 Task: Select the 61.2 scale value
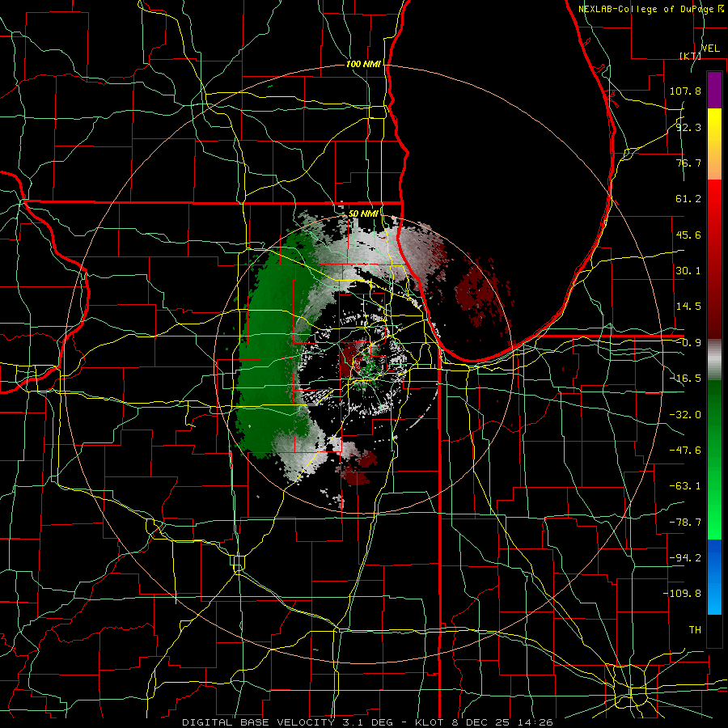coord(688,199)
